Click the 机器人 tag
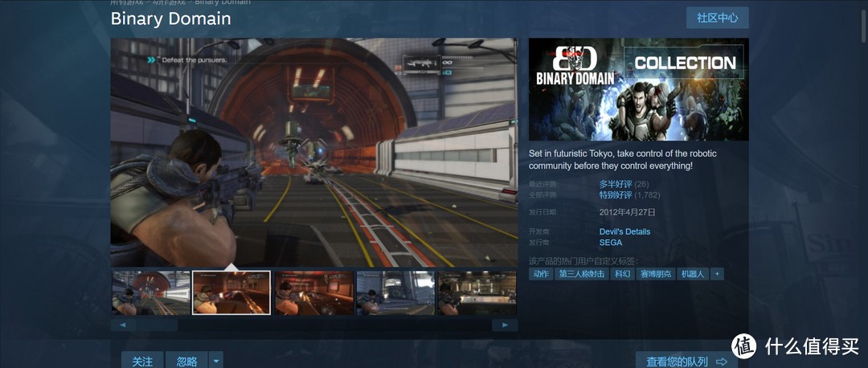 click(693, 274)
